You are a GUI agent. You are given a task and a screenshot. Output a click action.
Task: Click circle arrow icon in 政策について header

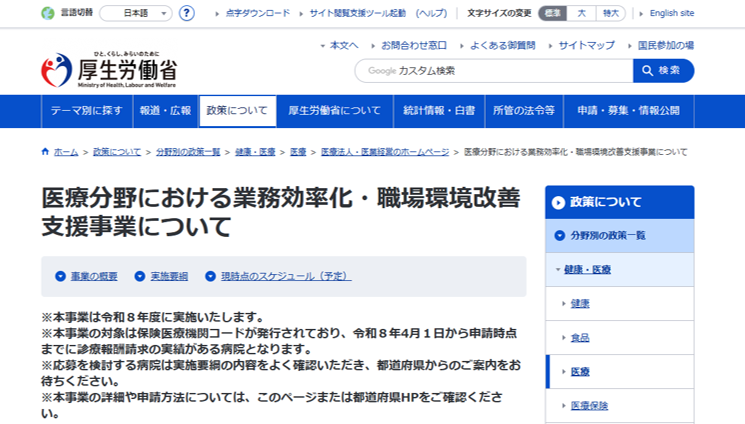coord(558,203)
